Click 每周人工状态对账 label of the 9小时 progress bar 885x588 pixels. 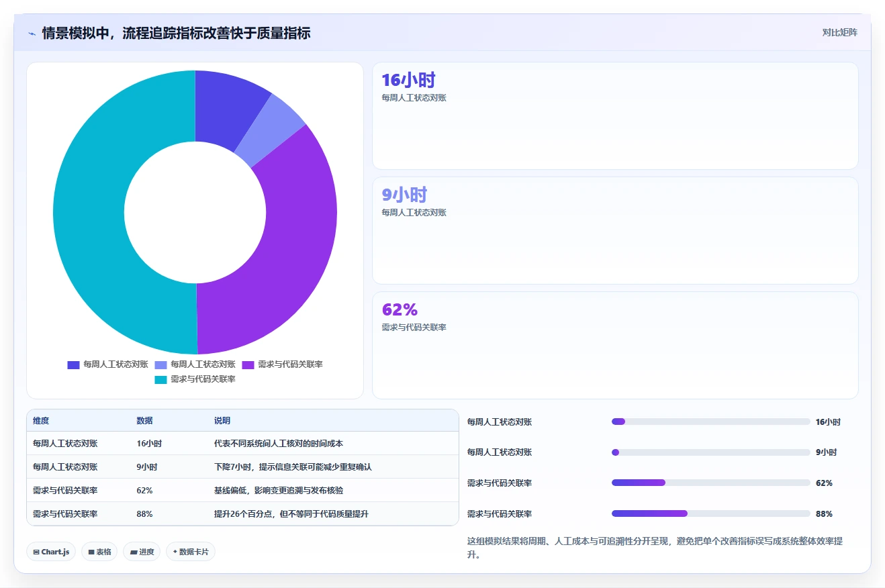(x=500, y=452)
